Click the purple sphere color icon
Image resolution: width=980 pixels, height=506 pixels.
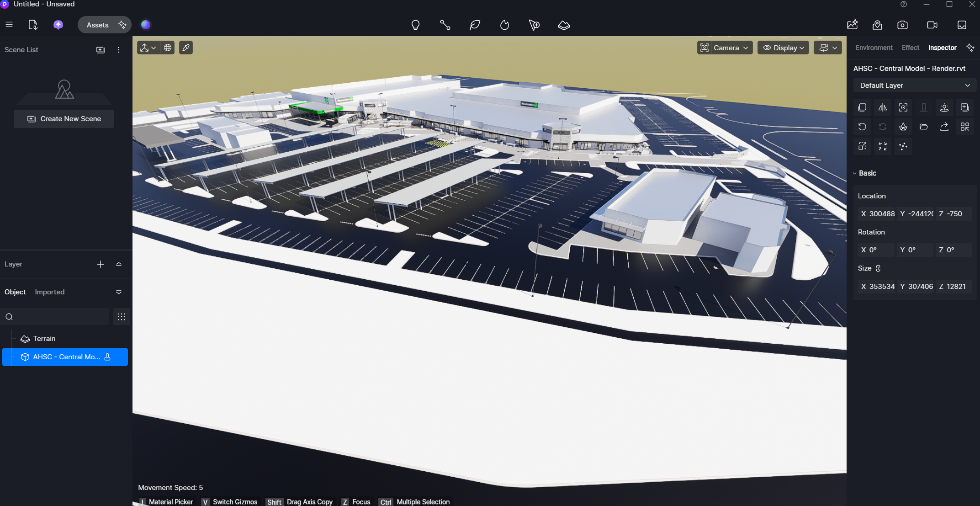click(146, 25)
